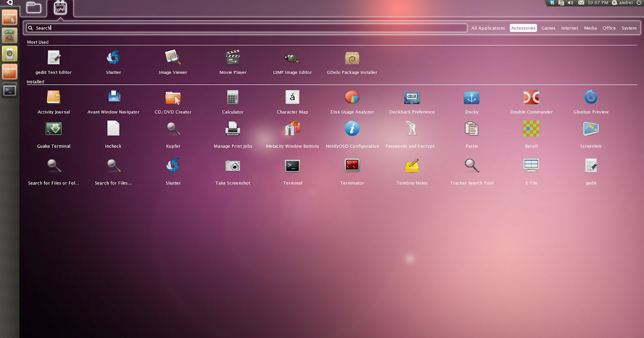Launch Movie Player from Most Used

(232, 62)
